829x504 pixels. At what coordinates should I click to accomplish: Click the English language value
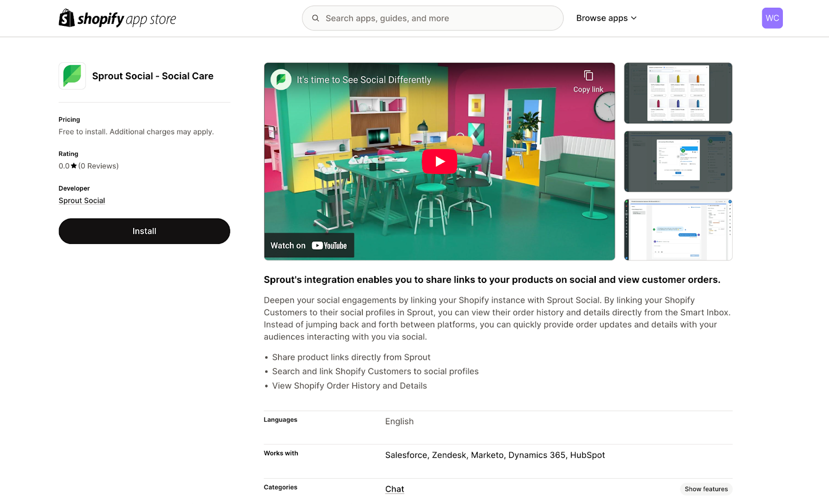coord(399,422)
